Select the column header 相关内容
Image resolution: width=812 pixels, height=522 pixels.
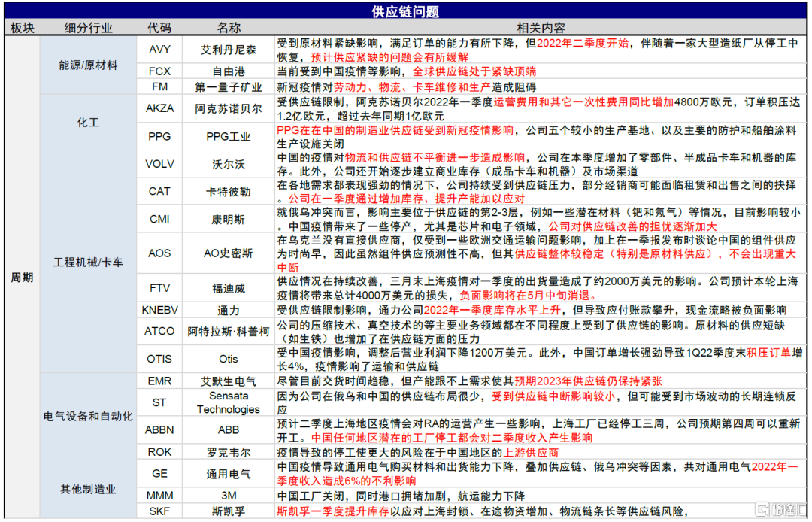click(540, 27)
